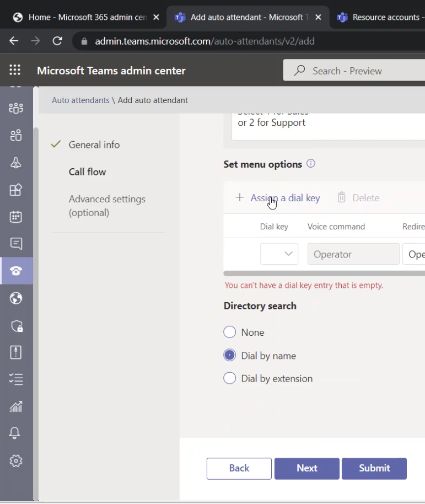Open the app launcher waffle icon
Viewport: 425px width, 504px height.
(15, 71)
